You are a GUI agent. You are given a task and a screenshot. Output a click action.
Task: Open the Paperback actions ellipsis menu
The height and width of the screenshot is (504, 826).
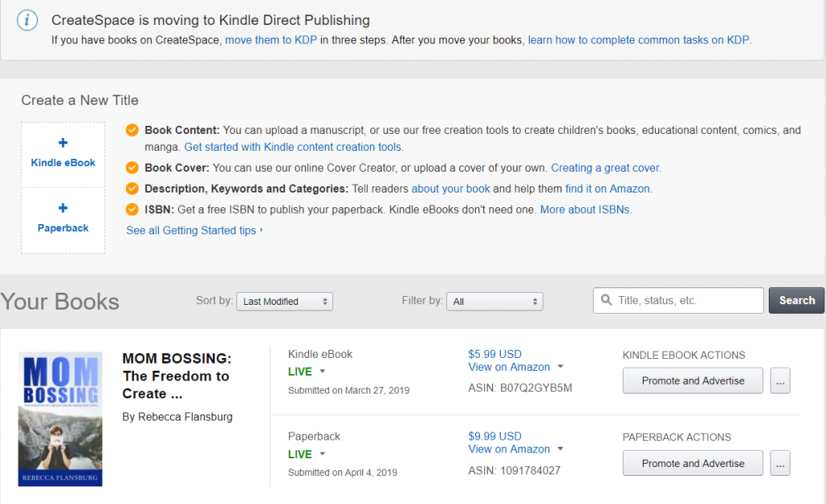pyautogui.click(x=780, y=463)
